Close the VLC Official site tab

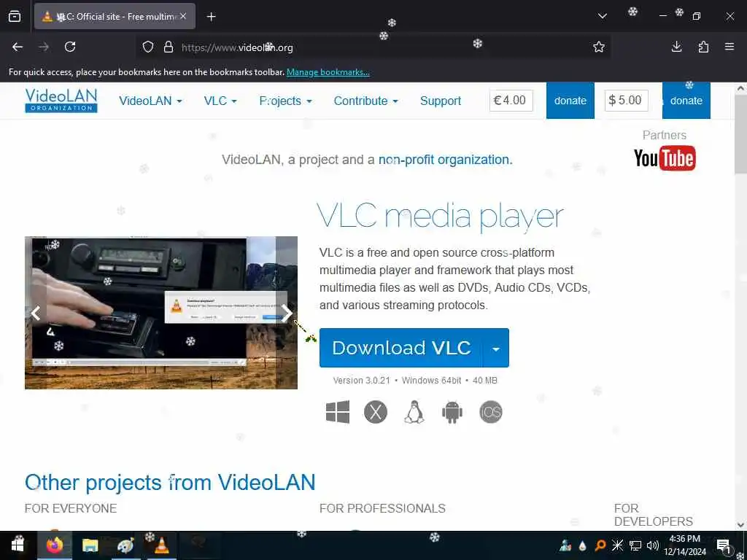coord(183,16)
